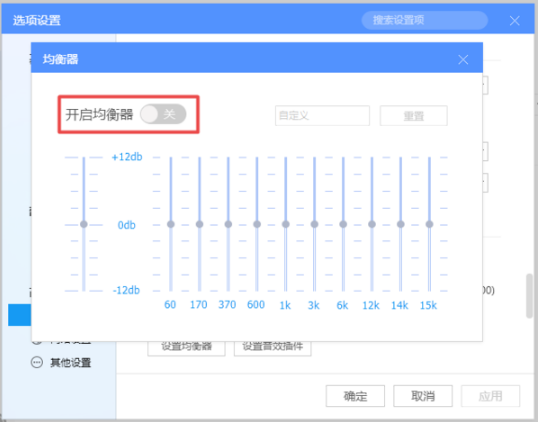Click the settings window vertical scrollbar
This screenshot has height=422, width=539.
529,296
